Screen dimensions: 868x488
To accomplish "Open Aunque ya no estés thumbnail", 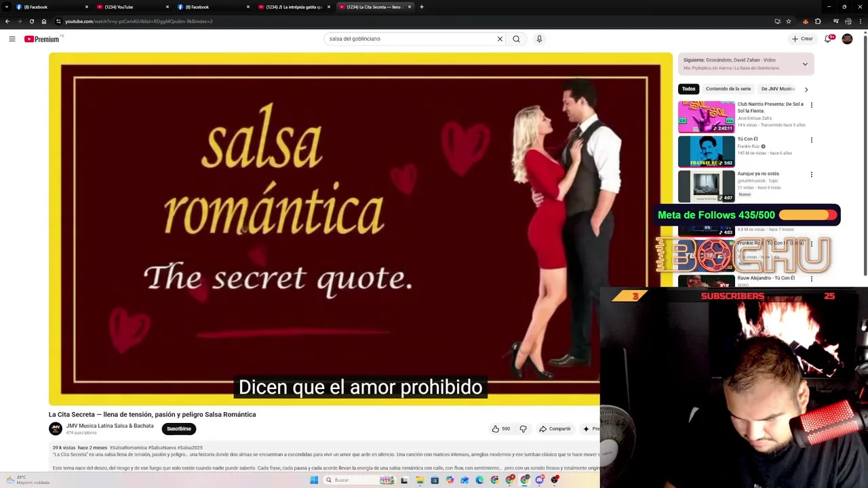I will click(x=706, y=186).
